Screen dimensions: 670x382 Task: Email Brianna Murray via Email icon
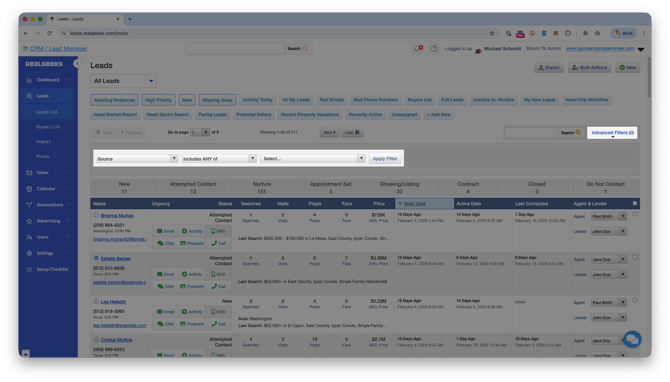pyautogui.click(x=165, y=231)
